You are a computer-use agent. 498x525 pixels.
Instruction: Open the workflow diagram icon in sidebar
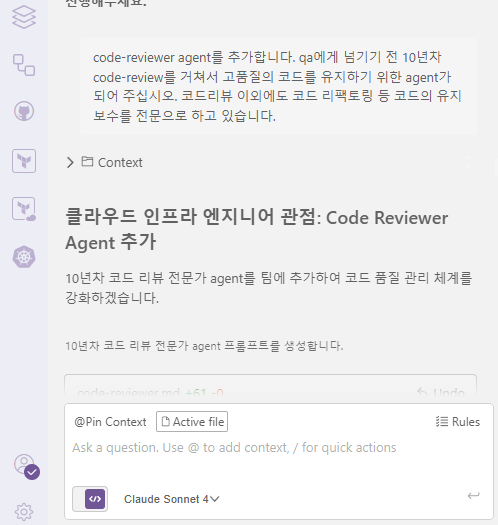[x=24, y=65]
